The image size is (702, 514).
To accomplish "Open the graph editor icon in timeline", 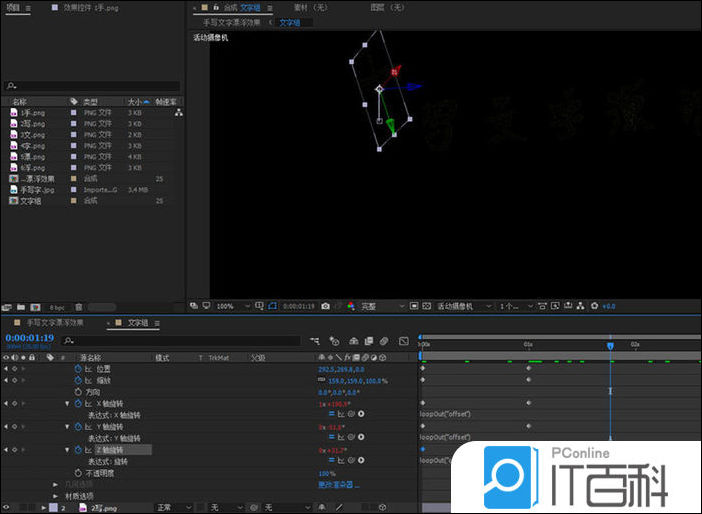I will pyautogui.click(x=403, y=341).
